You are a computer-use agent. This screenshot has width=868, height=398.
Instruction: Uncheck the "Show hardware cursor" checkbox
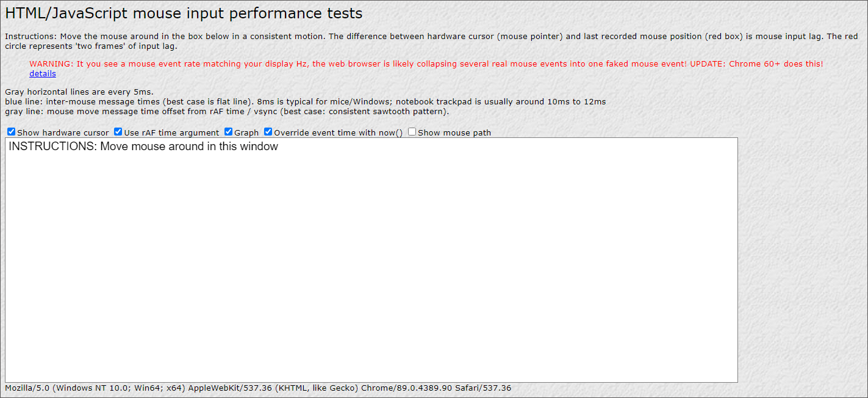coord(11,131)
